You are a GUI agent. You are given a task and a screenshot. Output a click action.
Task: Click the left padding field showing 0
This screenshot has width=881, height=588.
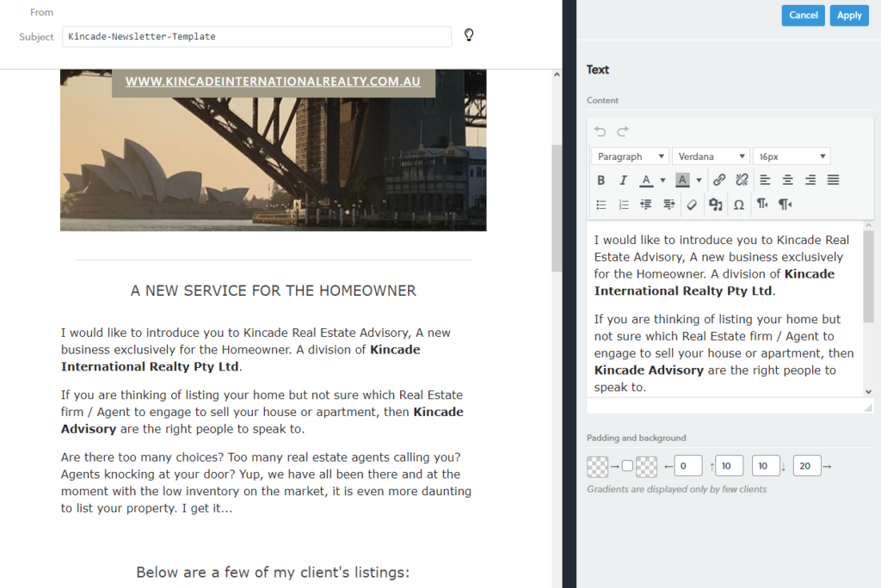(688, 466)
